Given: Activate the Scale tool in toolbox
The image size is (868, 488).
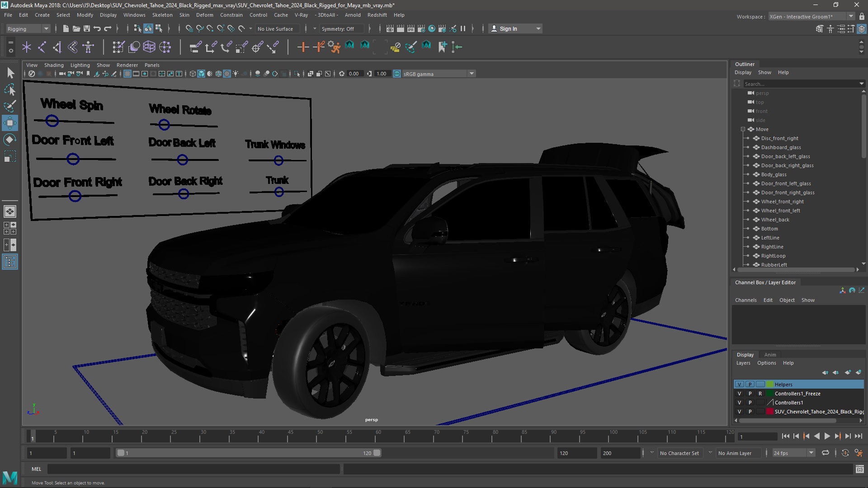Looking at the screenshot, I should coord(10,156).
